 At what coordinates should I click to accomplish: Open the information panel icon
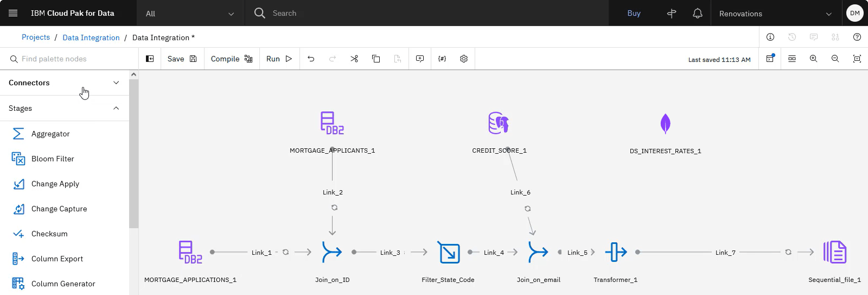click(770, 37)
